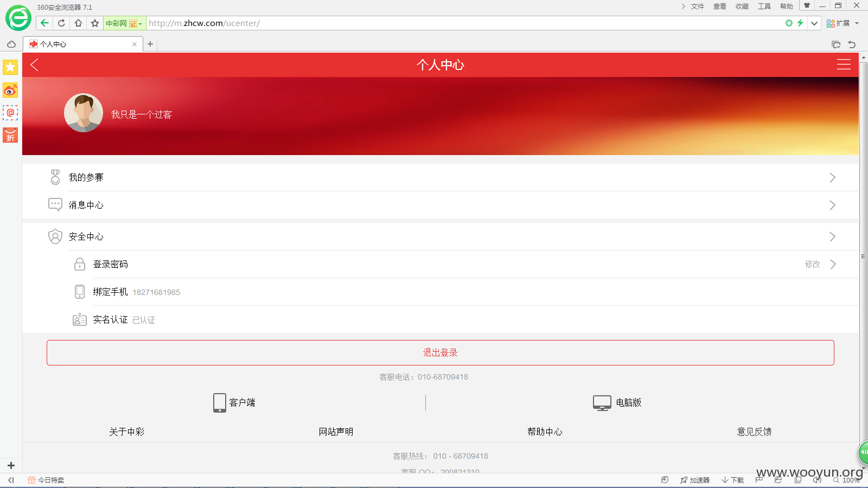The height and width of the screenshot is (488, 868).
Task: Close the 个人中心 tab
Action: pos(135,44)
